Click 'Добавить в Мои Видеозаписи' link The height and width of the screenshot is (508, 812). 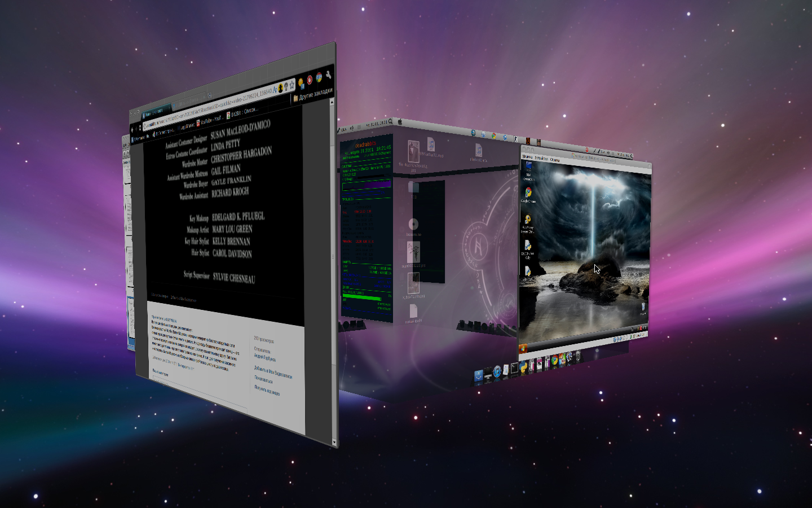pos(273,372)
